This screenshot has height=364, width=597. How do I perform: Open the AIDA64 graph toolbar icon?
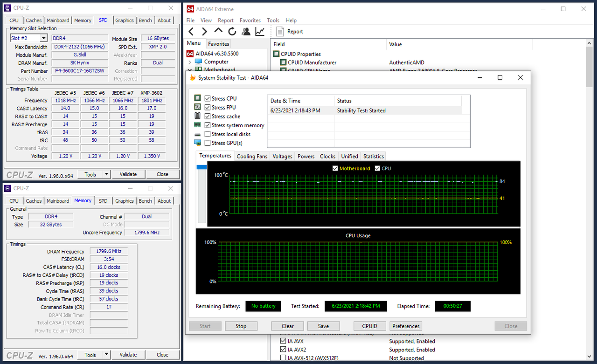[260, 31]
